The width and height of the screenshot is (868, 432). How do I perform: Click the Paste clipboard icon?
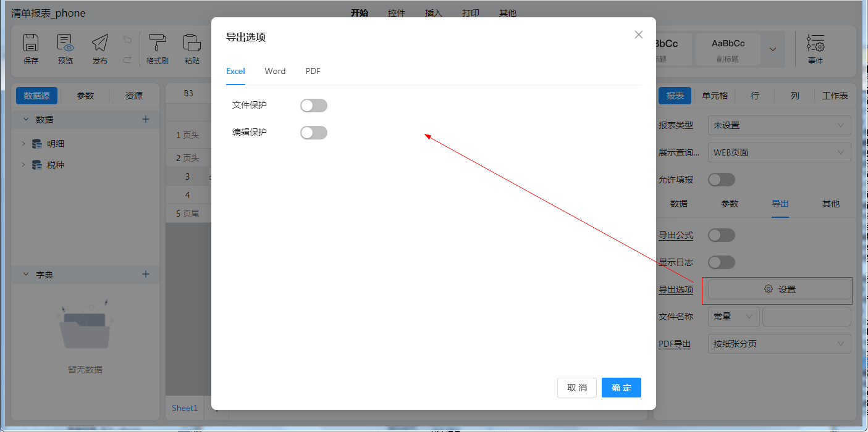pyautogui.click(x=192, y=43)
